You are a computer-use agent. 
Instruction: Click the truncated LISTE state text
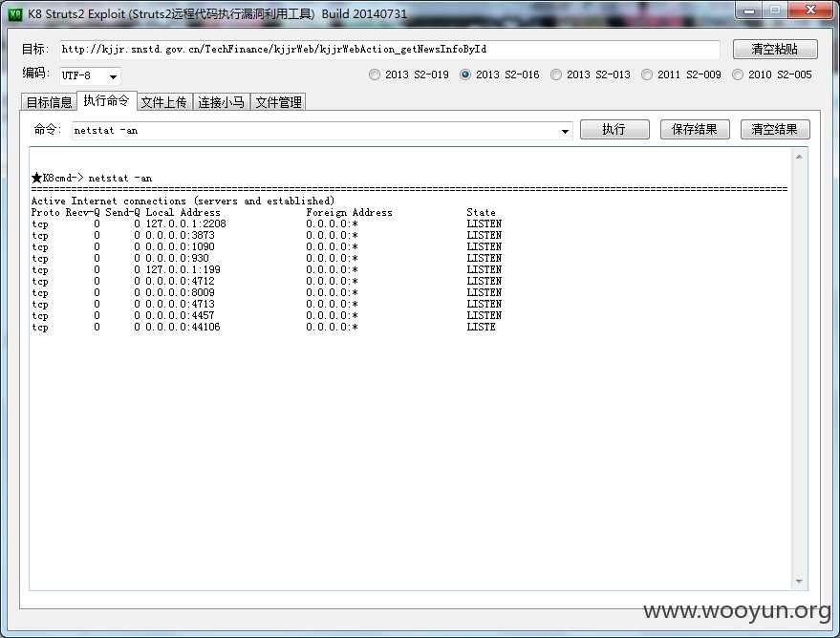tap(481, 327)
